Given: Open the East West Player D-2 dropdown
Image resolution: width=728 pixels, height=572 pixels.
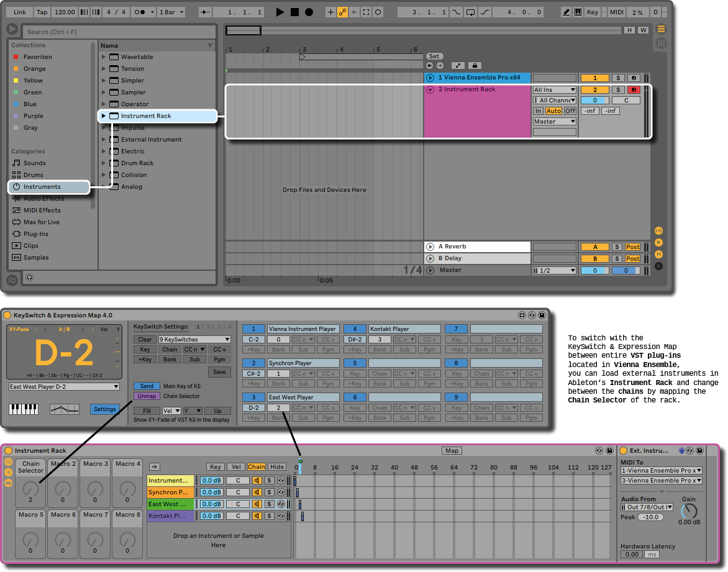Looking at the screenshot, I should [x=64, y=387].
